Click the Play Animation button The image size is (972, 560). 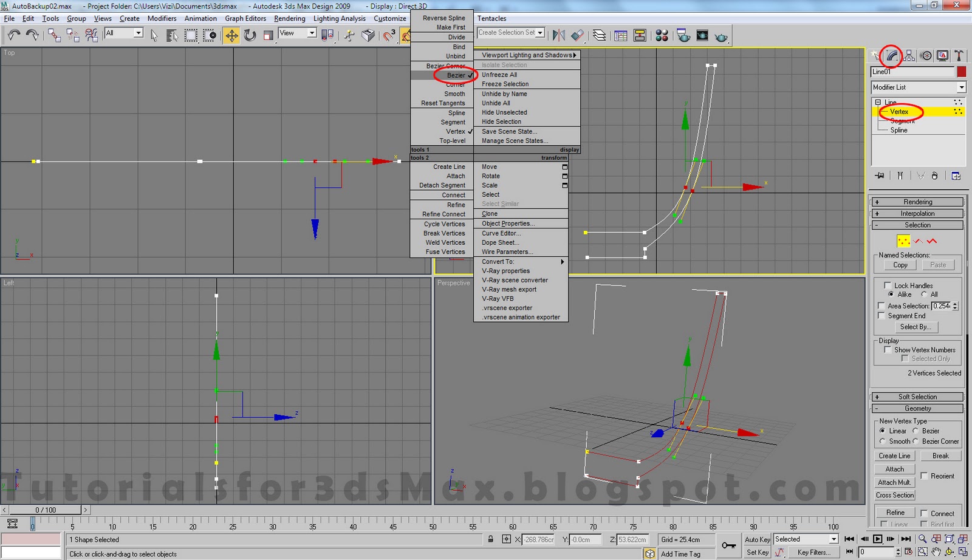coord(877,539)
